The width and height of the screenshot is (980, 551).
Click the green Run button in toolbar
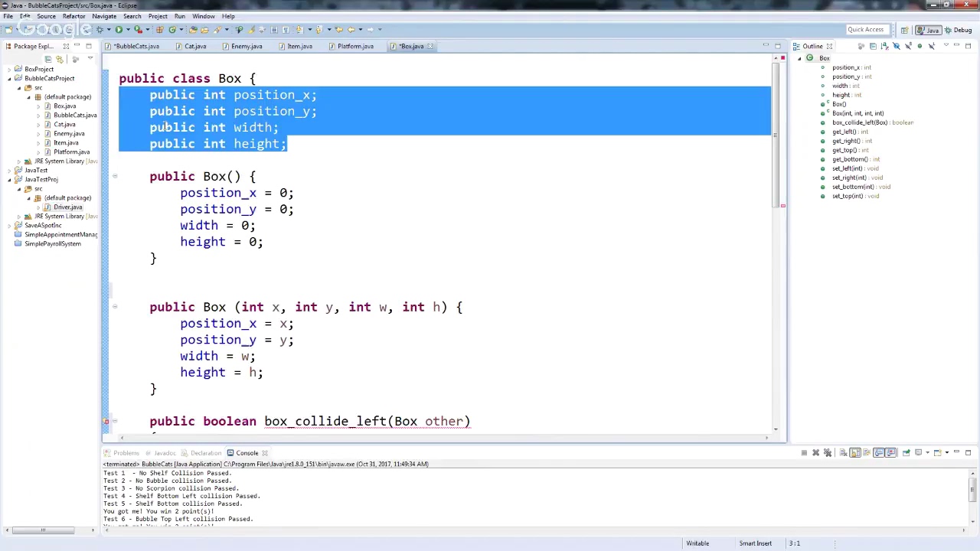click(x=119, y=29)
